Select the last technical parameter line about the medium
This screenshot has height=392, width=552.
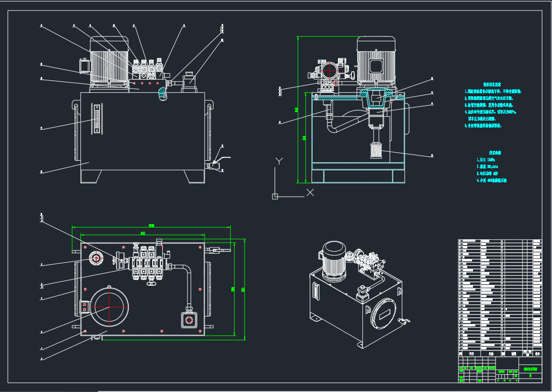[492, 180]
